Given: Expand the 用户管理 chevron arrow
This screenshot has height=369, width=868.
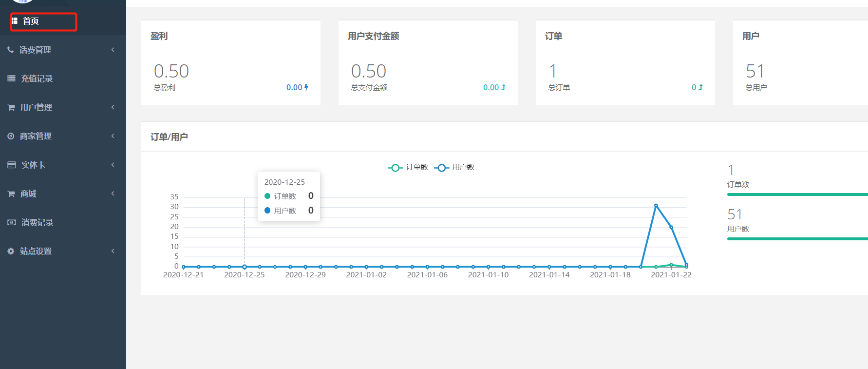Looking at the screenshot, I should point(113,107).
